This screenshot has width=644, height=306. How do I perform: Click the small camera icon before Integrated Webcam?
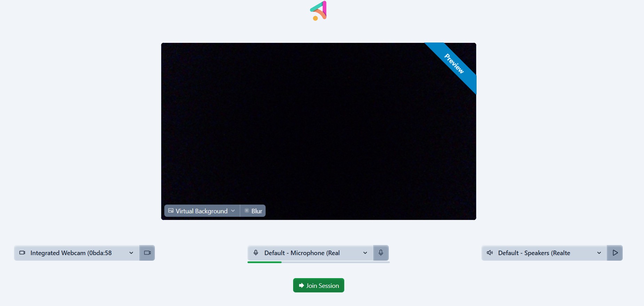click(22, 253)
